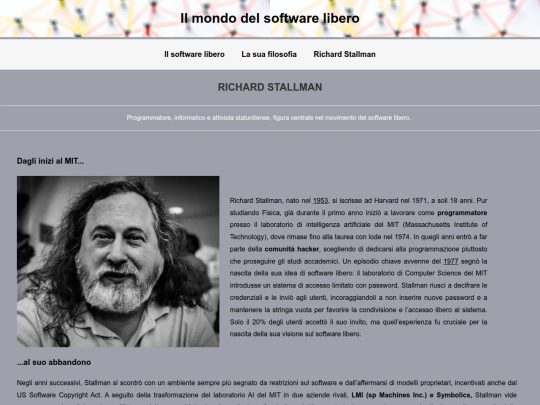Go to 'La sua filosofia' page
The height and width of the screenshot is (405, 540).
pos(269,54)
